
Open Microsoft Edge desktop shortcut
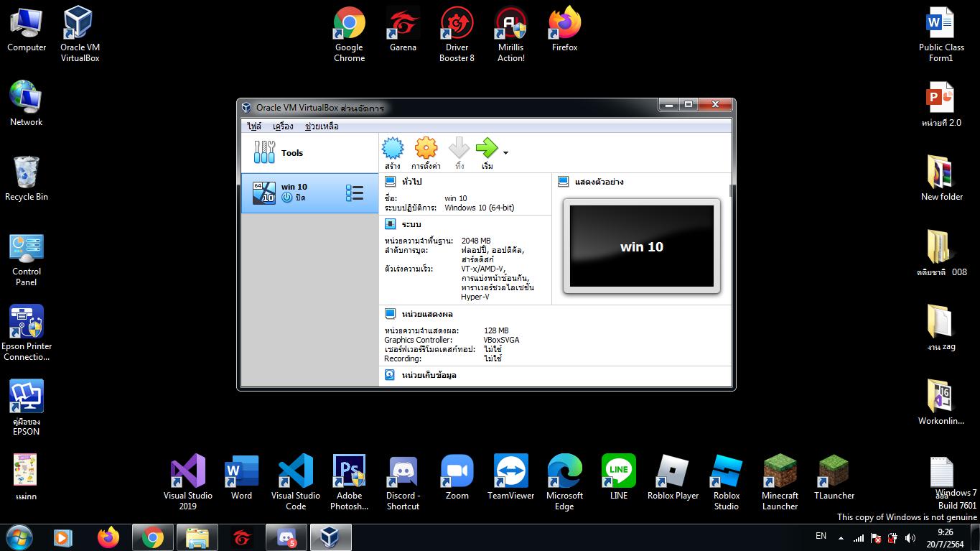point(565,483)
